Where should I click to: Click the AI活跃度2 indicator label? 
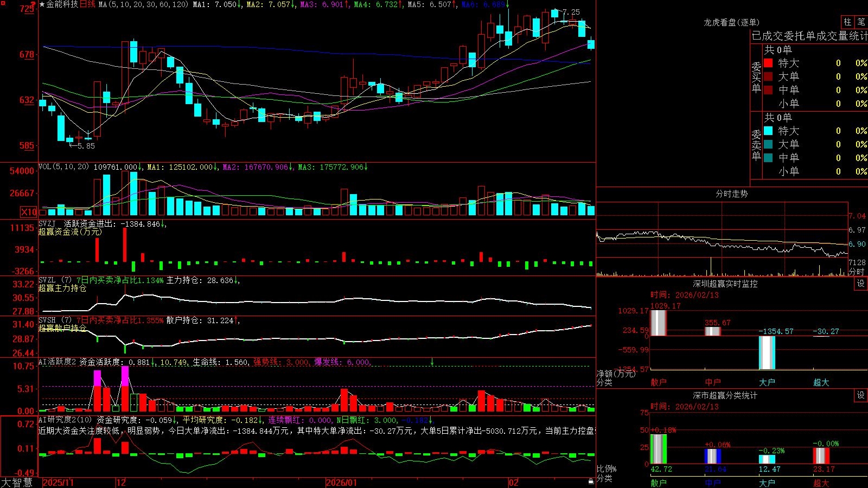coord(58,362)
